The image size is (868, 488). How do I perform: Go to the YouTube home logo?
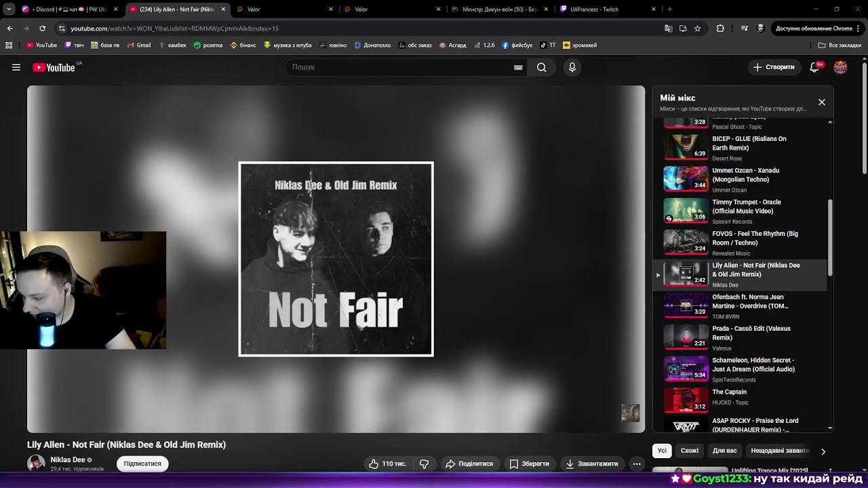tap(54, 67)
